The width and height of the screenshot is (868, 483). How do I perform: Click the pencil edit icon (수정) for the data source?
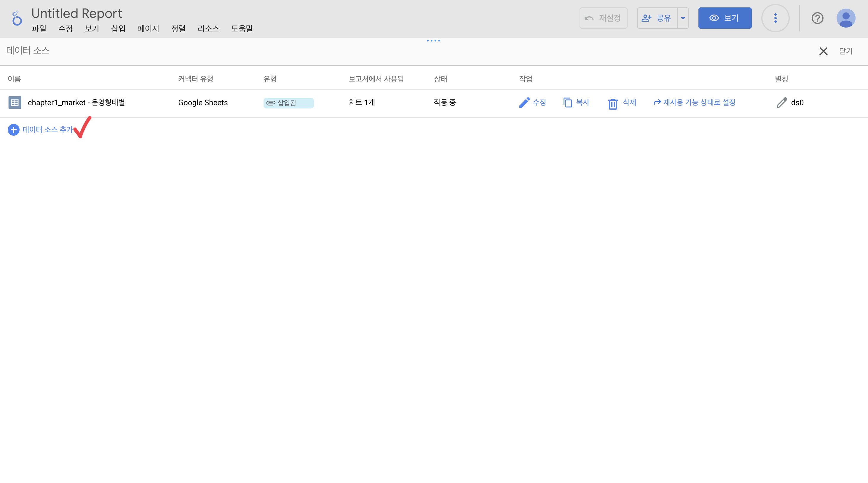[x=524, y=103]
